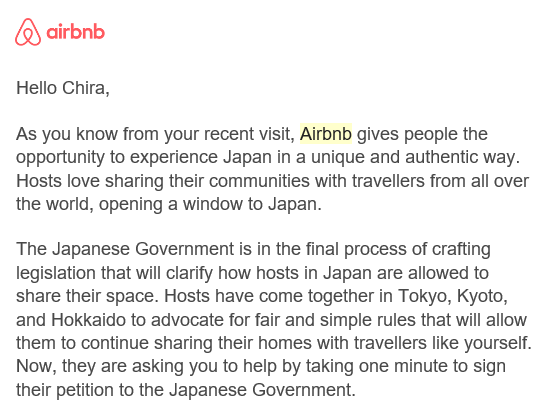The image size is (542, 412).
Task: Click the word crafting
Action: [x=461, y=250]
